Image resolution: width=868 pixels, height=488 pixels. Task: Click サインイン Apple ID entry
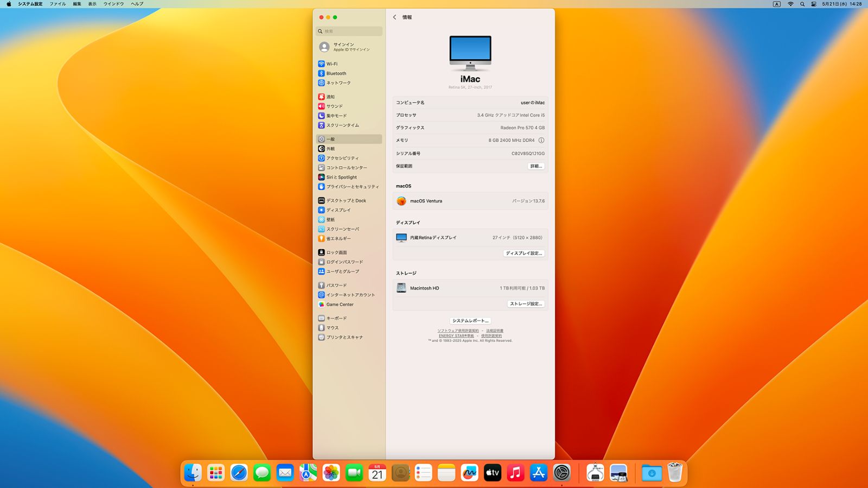(349, 47)
